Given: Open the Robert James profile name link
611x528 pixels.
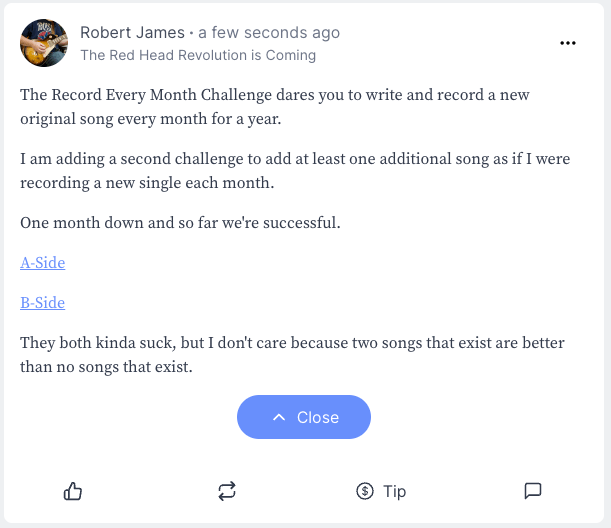Looking at the screenshot, I should pyautogui.click(x=132, y=33).
